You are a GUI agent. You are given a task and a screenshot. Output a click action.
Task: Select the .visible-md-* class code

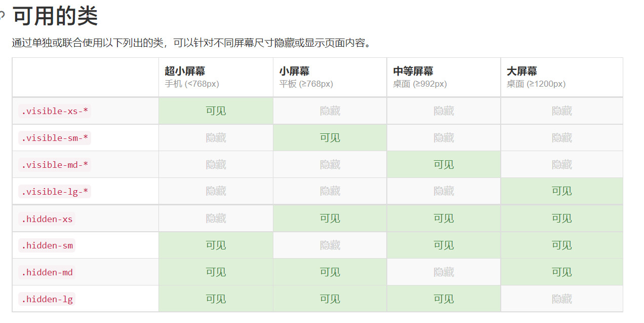[x=55, y=165]
